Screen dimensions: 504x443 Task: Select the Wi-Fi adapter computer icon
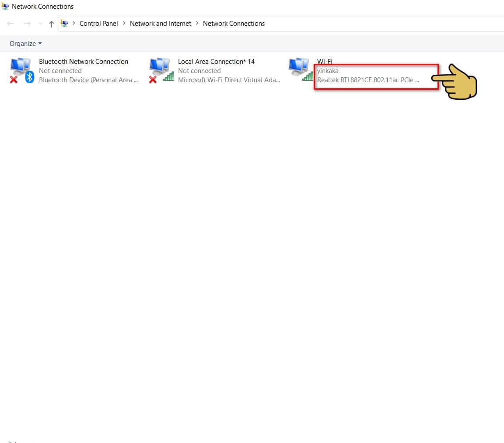(x=301, y=70)
